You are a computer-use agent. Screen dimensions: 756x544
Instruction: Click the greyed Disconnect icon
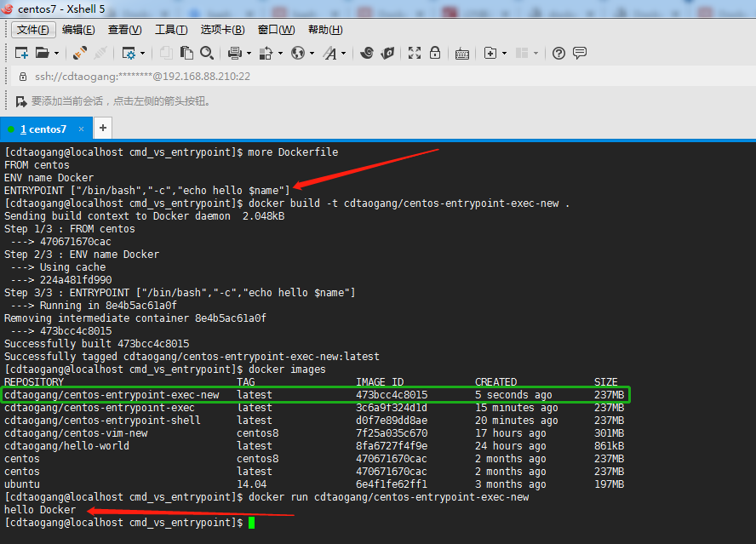pos(100,53)
